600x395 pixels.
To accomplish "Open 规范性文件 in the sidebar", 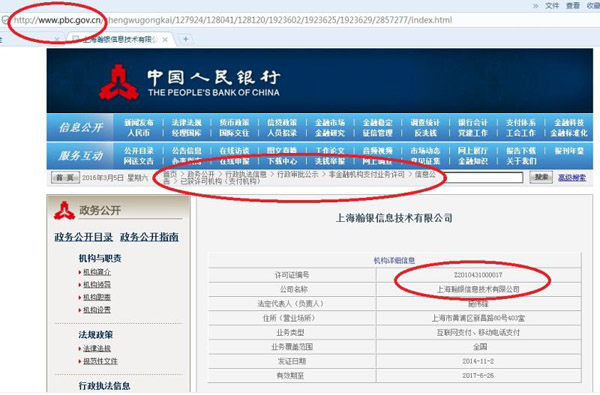I will click(x=100, y=361).
